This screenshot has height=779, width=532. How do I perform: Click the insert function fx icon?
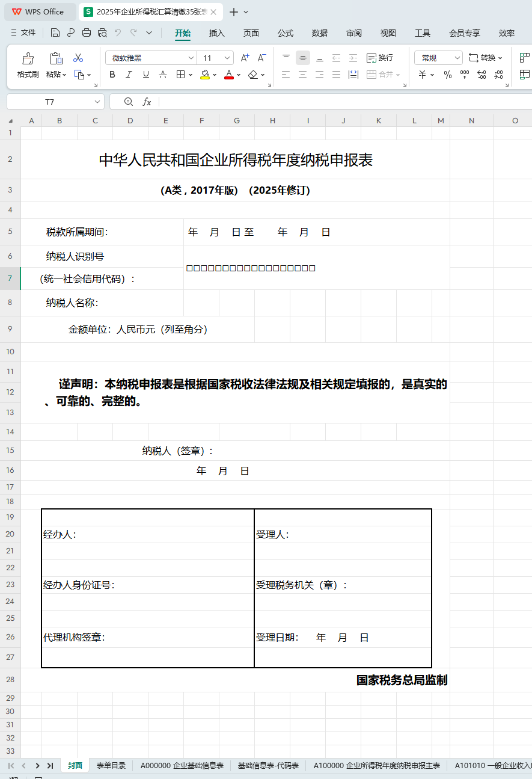click(x=147, y=102)
